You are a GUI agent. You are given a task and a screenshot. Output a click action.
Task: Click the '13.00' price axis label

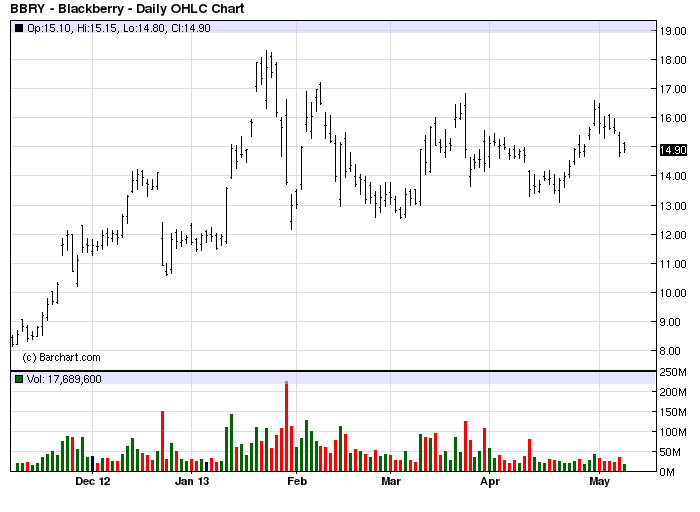pos(673,206)
